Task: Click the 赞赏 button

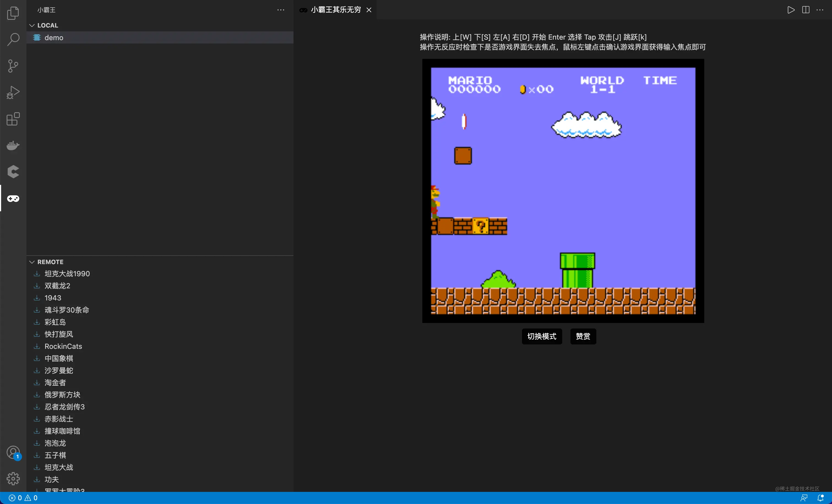Action: click(583, 336)
